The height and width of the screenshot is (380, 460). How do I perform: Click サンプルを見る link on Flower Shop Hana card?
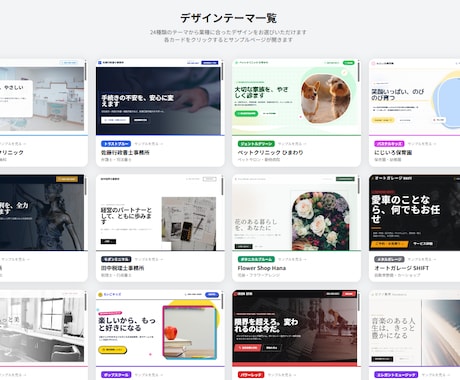292,259
